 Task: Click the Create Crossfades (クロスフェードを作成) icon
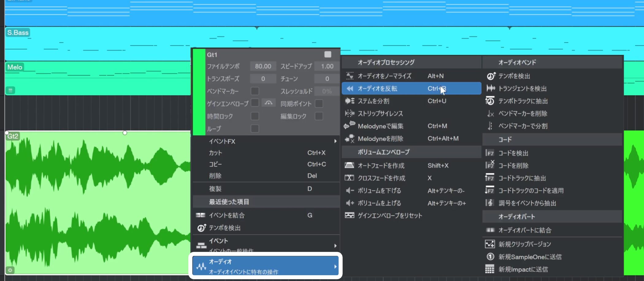[349, 178]
